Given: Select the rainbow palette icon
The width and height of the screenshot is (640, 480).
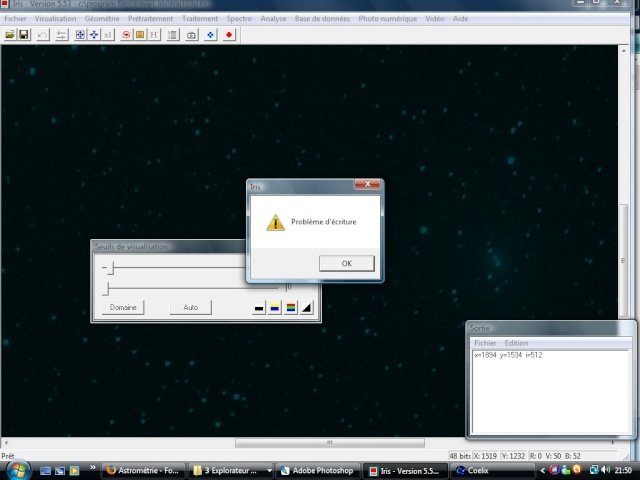Looking at the screenshot, I should coord(291,308).
